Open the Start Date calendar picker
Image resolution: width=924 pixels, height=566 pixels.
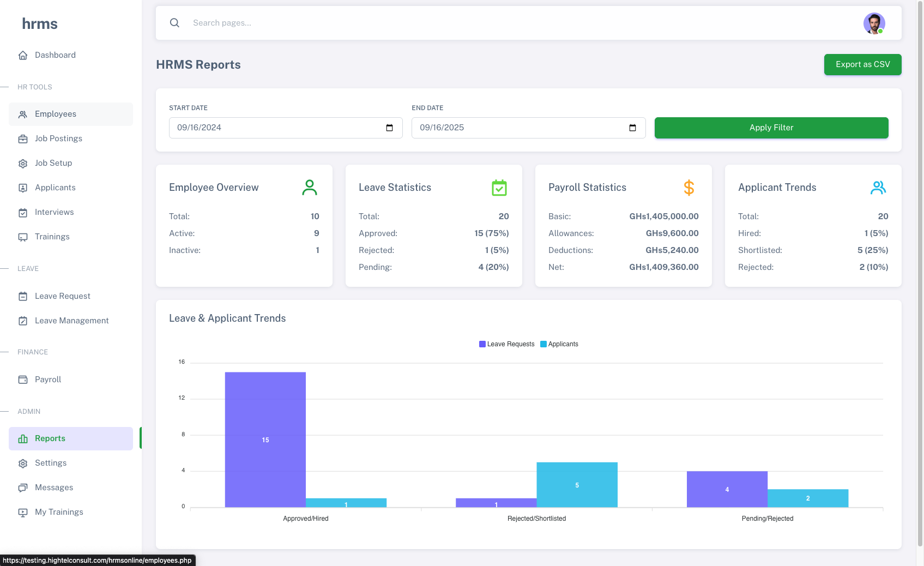coord(389,128)
